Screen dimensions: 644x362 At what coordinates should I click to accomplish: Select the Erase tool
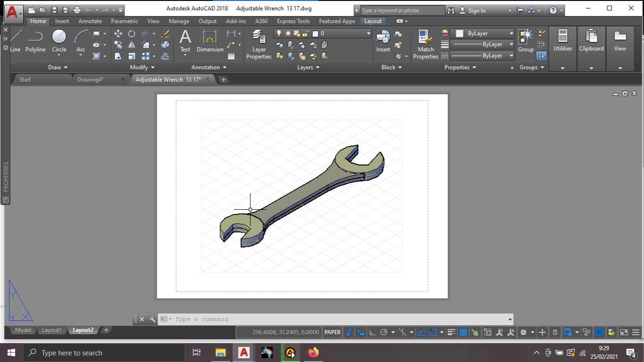click(x=165, y=33)
